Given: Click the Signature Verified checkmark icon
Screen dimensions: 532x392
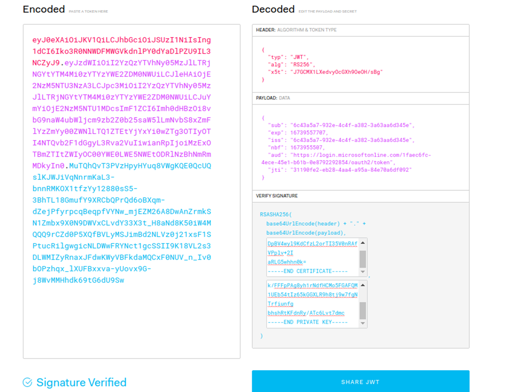Looking at the screenshot, I should click(x=27, y=382).
